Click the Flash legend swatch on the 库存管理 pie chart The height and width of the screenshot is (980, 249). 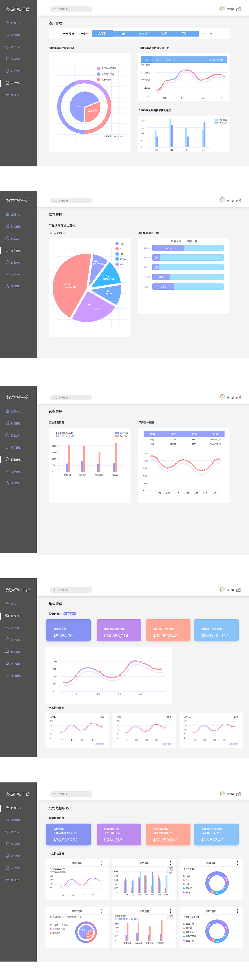click(x=117, y=244)
